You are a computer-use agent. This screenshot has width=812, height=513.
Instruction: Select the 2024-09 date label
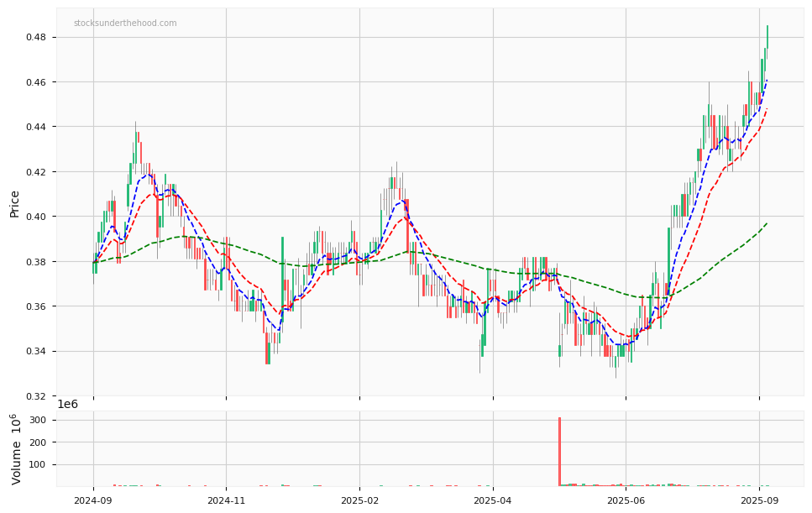point(93,500)
